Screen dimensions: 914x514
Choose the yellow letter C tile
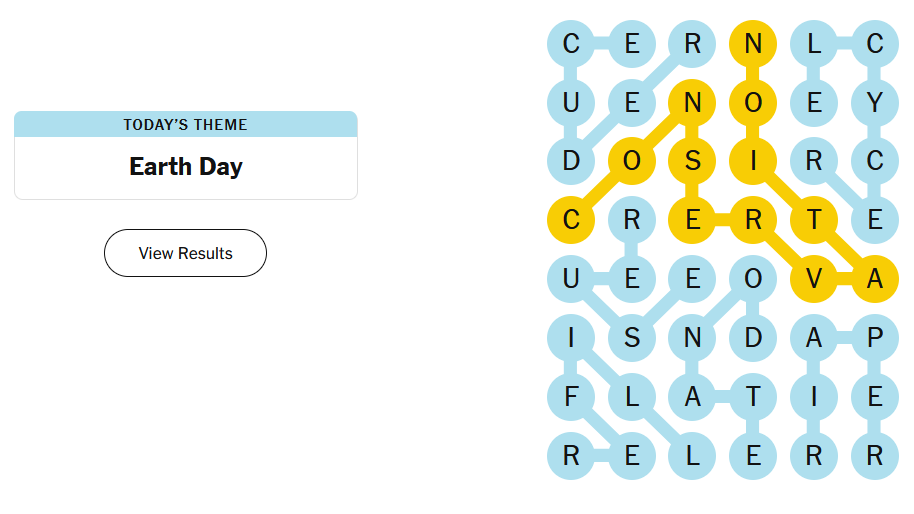[x=571, y=221]
